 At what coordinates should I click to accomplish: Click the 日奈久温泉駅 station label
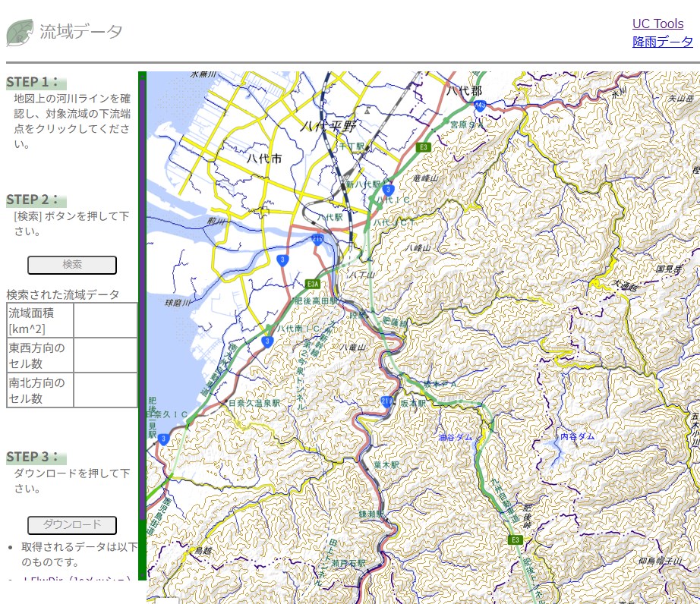254,403
